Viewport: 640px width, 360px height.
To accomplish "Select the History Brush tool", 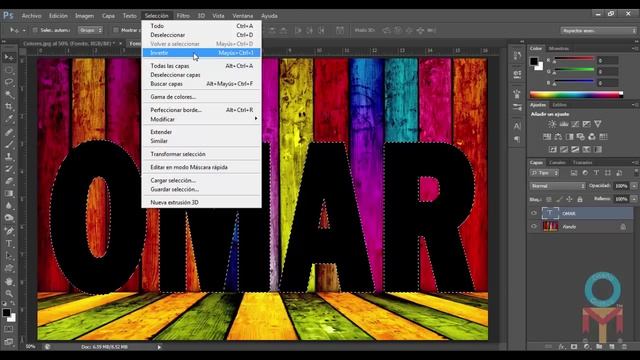I will (x=9, y=169).
